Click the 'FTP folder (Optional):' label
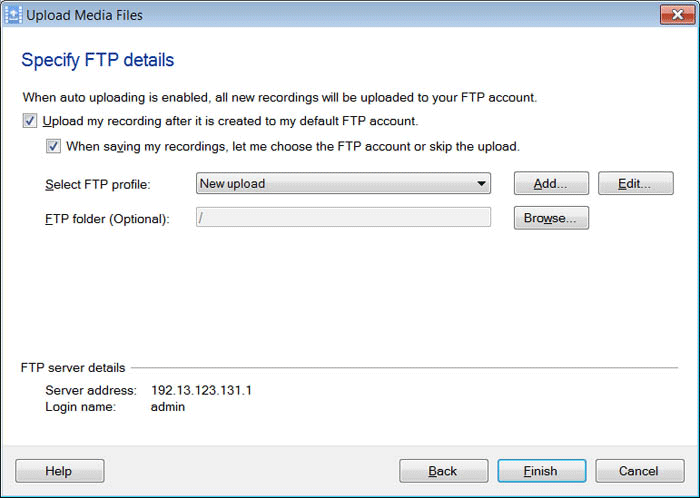The image size is (700, 498). pos(107,219)
